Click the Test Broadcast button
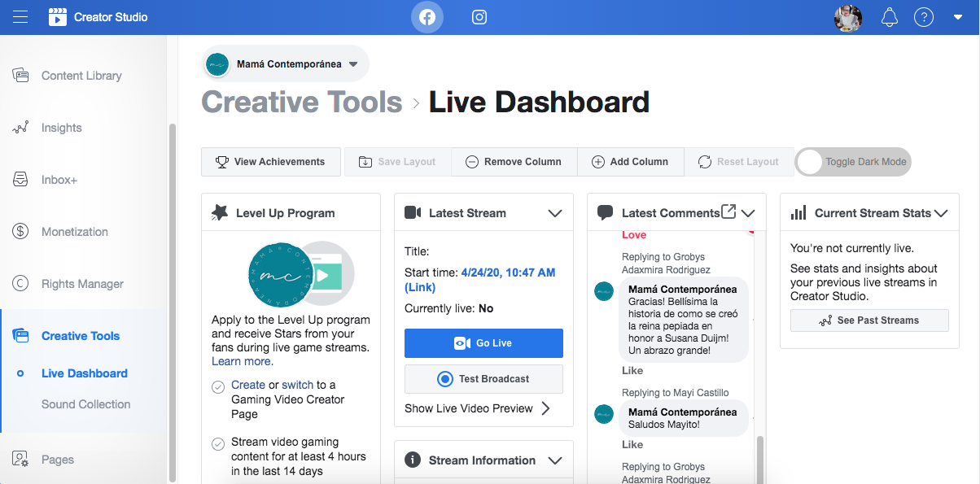Viewport: 980px width, 484px height. point(483,379)
